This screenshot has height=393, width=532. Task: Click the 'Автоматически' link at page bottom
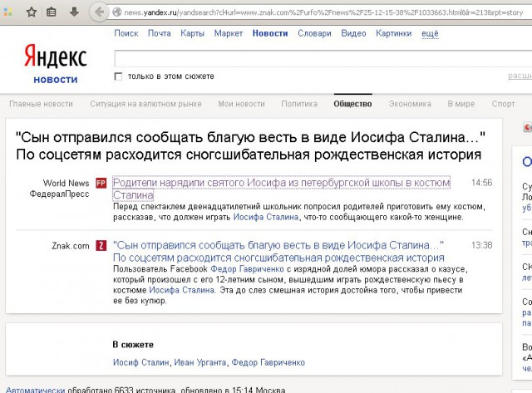(x=35, y=390)
